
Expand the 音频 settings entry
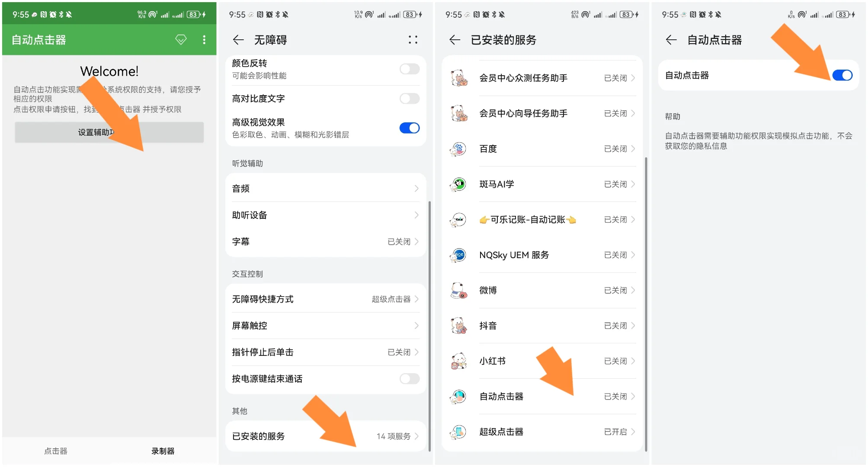324,188
